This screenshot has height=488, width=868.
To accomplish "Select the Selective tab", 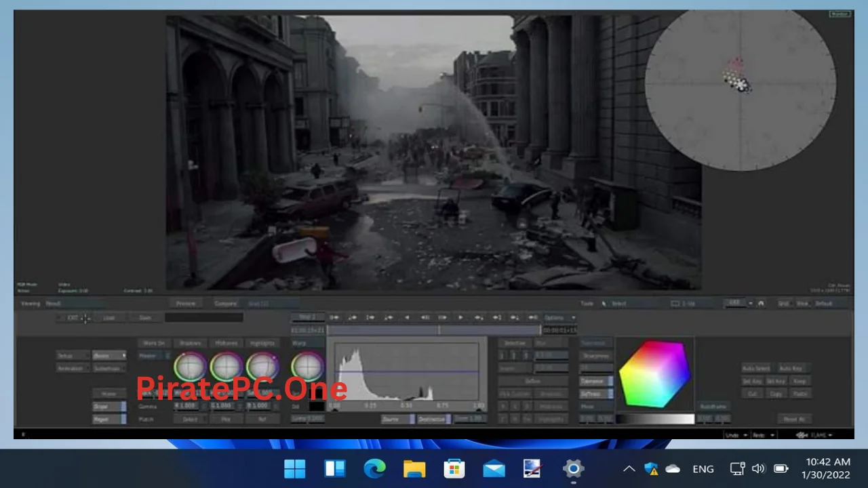I will [515, 343].
